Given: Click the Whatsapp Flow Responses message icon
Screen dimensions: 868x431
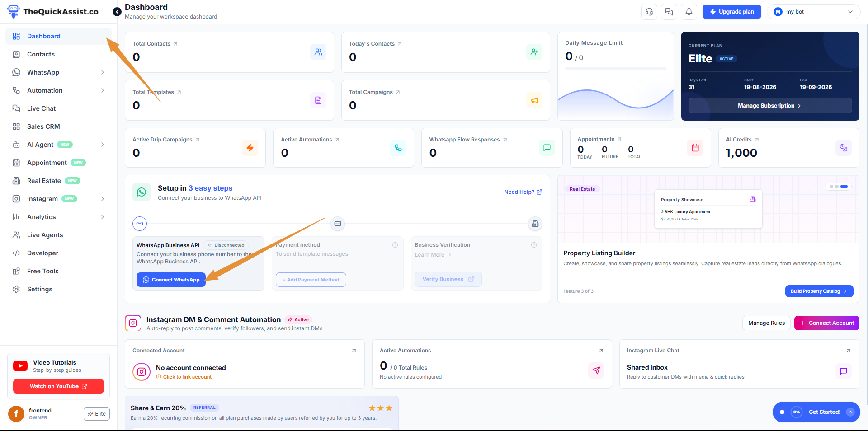Looking at the screenshot, I should [547, 148].
